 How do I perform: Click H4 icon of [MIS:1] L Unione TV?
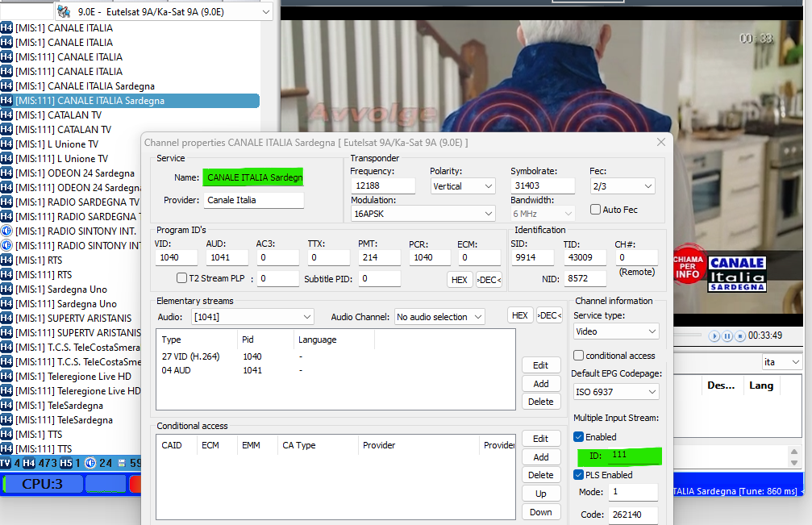tap(6, 144)
